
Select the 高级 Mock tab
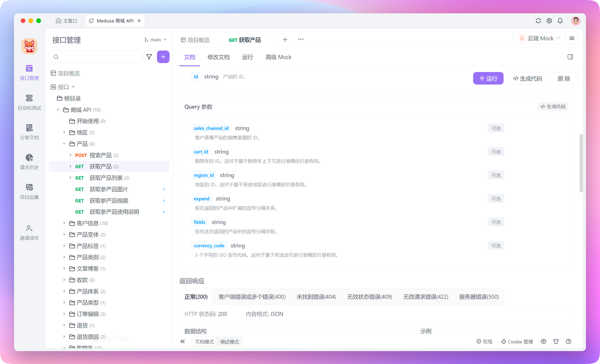pos(278,57)
